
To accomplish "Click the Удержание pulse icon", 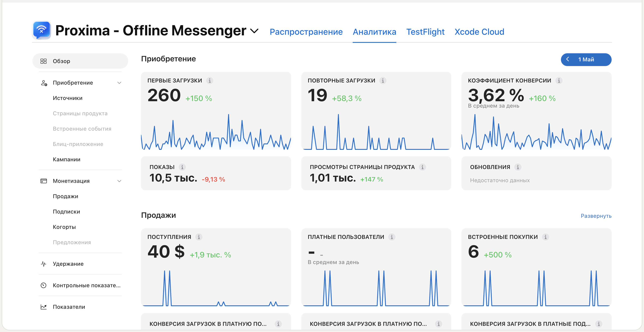I will point(43,264).
